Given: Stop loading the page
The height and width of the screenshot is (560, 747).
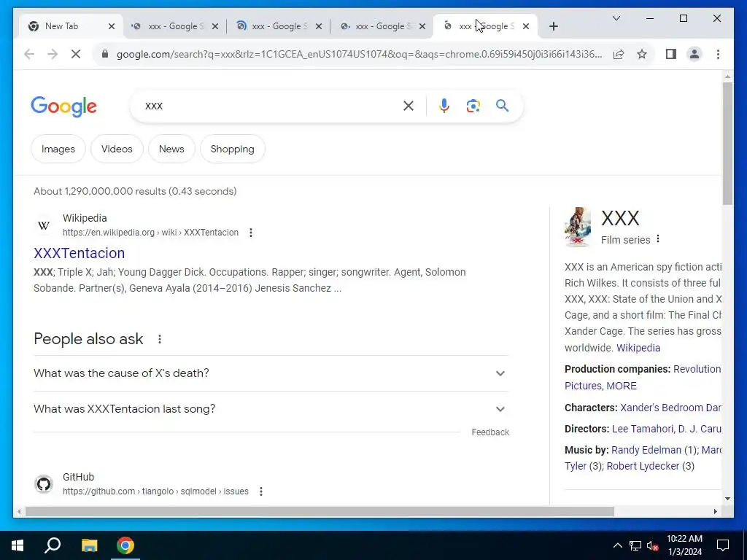Looking at the screenshot, I should click(x=76, y=54).
